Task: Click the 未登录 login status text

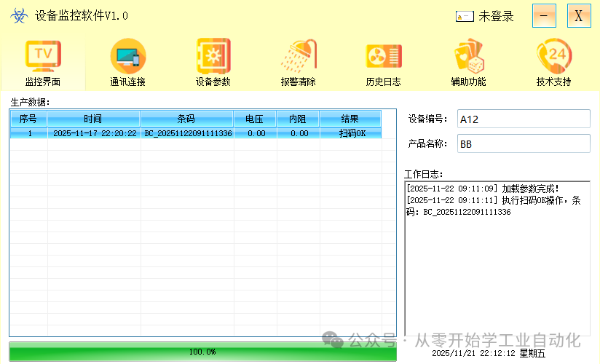Action: coord(496,17)
